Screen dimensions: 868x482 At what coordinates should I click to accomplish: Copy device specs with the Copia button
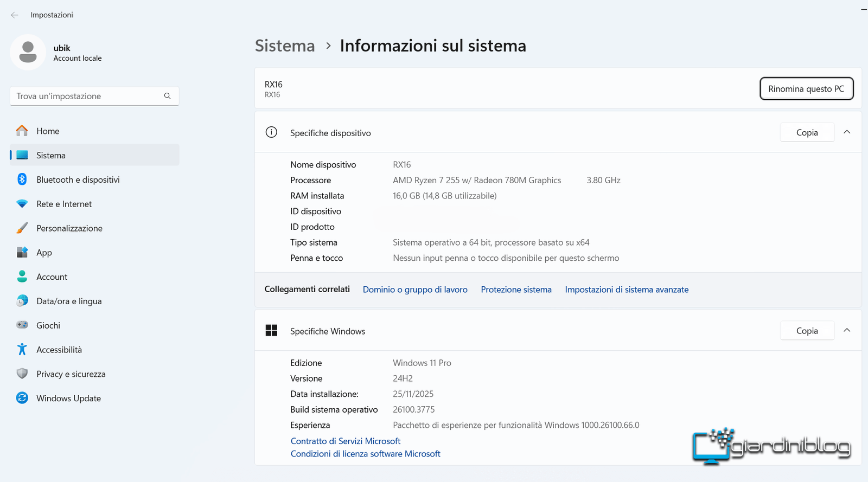pos(807,132)
